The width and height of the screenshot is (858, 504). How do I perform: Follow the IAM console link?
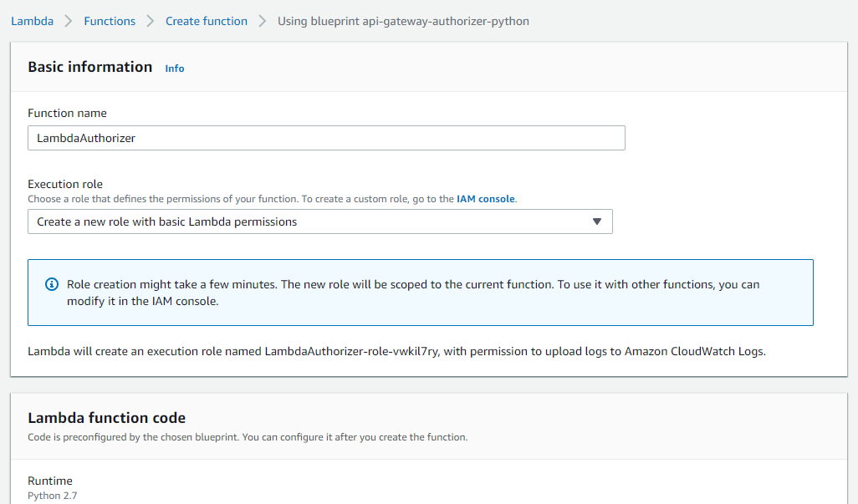click(485, 199)
